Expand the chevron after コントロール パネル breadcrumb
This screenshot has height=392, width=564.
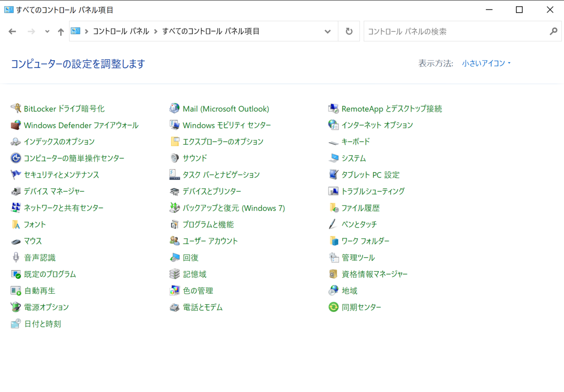(x=156, y=31)
